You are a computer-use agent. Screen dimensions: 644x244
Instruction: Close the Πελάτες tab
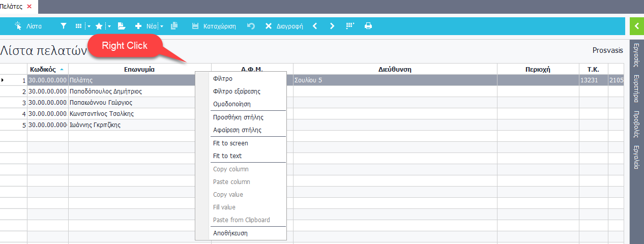point(29,7)
